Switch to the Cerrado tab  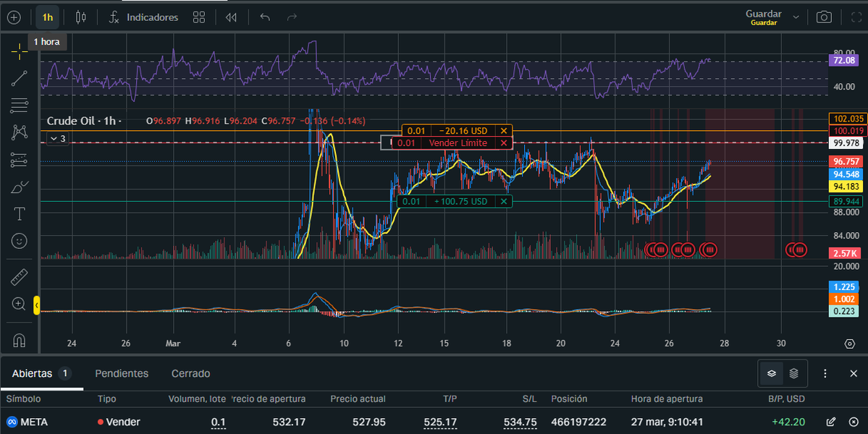[x=190, y=374]
